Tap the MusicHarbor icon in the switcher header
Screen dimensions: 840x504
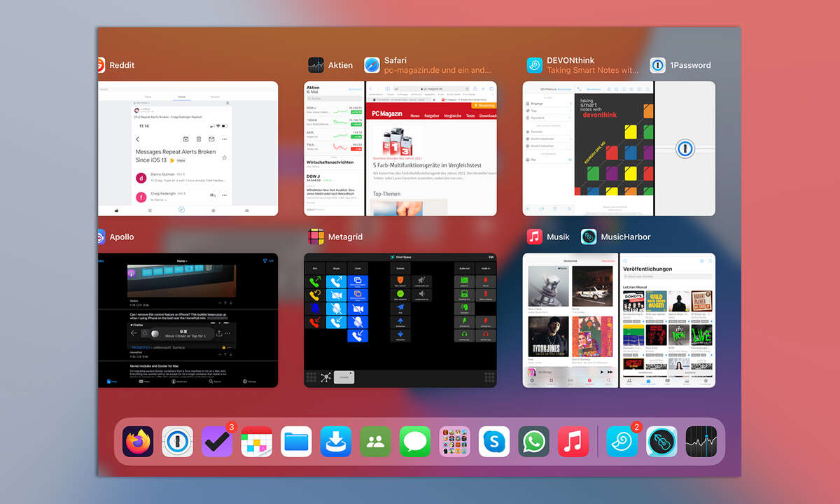(589, 237)
